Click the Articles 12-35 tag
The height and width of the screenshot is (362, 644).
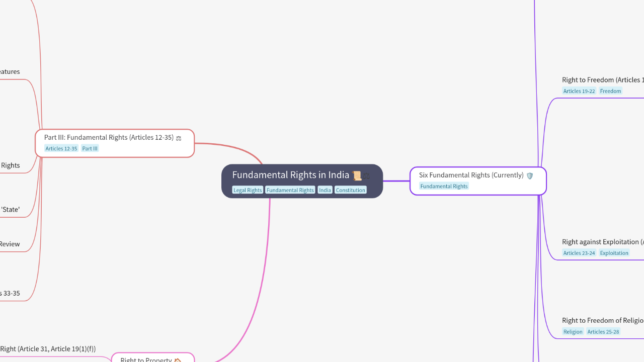tap(61, 148)
